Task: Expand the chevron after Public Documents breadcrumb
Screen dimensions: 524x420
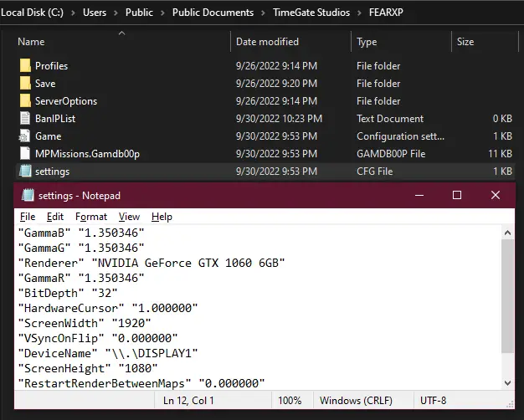Action: pos(263,13)
